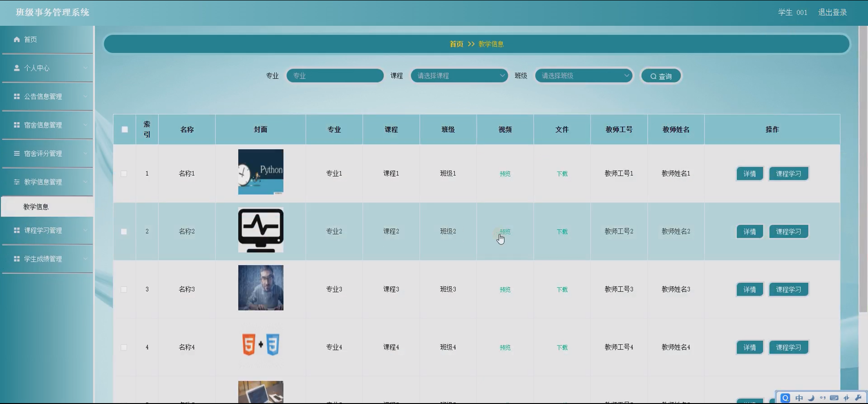Click the grid icon beside 学生成绩管理
This screenshot has height=404, width=868.
tap(17, 259)
